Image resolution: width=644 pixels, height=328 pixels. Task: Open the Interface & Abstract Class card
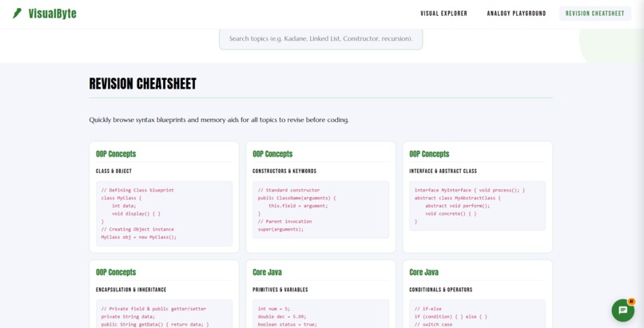tap(478, 197)
